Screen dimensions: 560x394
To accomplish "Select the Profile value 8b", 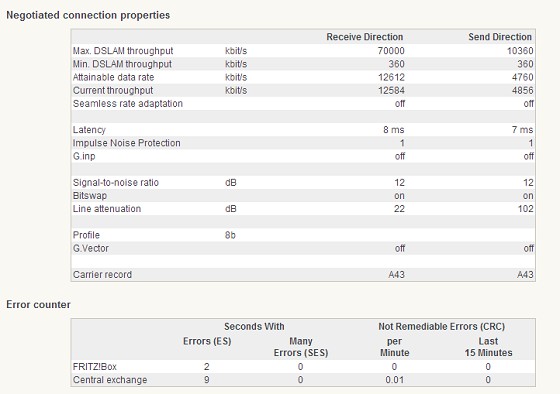I will point(230,235).
